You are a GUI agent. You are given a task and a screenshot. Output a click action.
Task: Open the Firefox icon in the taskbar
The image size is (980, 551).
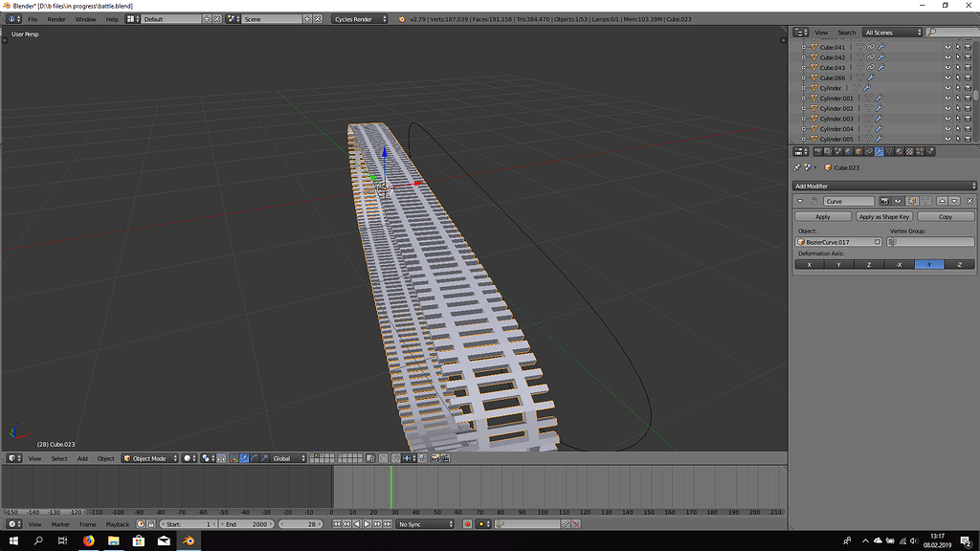[88, 540]
